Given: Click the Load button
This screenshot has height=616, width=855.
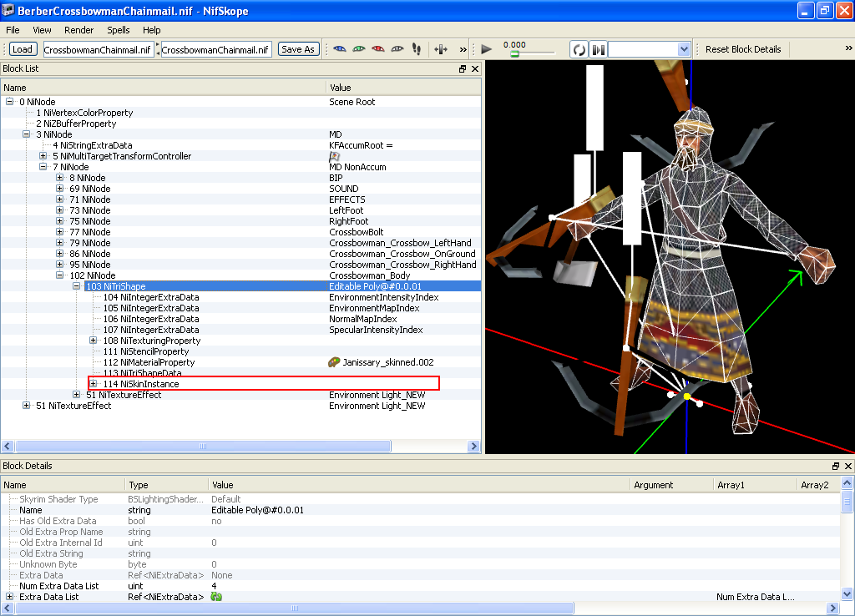Looking at the screenshot, I should (23, 49).
